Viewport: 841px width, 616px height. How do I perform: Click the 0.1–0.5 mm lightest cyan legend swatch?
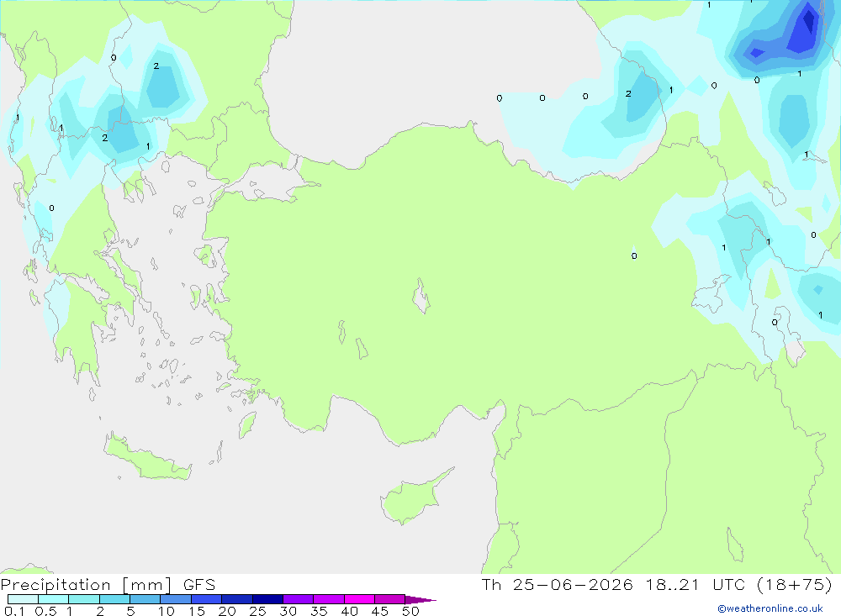pos(23,599)
